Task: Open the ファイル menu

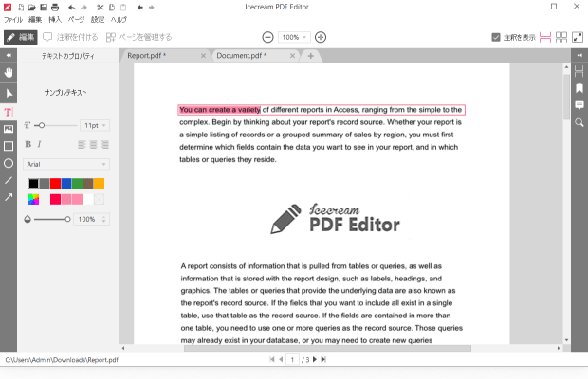Action: [13, 20]
